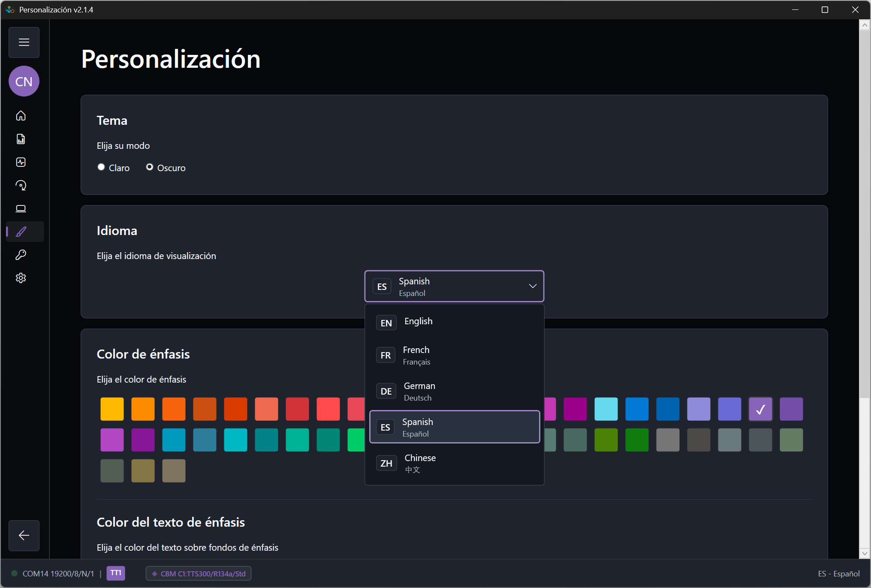This screenshot has width=871, height=588.
Task: Click the green connection status dot
Action: pyautogui.click(x=14, y=573)
